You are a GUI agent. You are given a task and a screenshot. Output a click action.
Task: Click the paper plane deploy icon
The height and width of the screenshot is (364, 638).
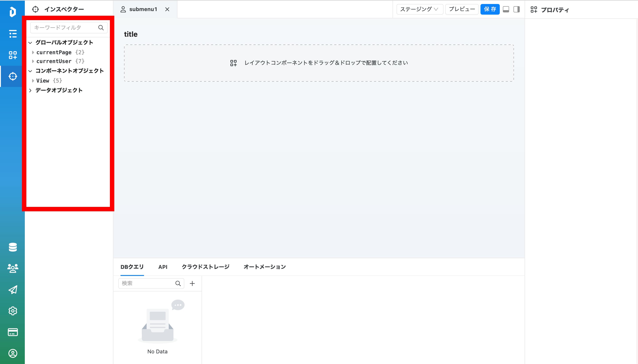13,289
